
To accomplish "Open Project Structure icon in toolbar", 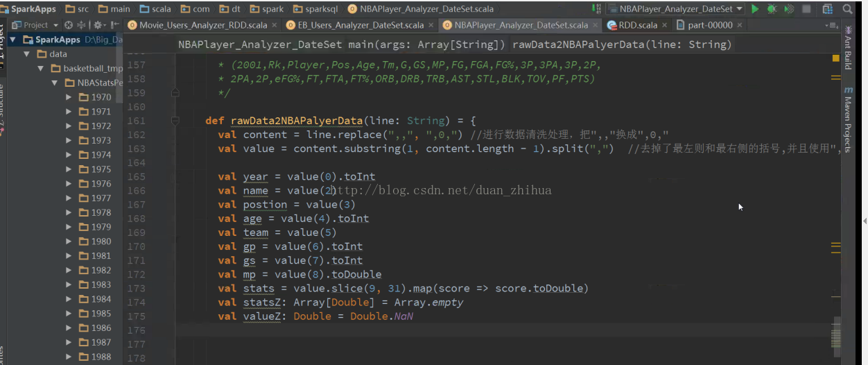I will (828, 9).
